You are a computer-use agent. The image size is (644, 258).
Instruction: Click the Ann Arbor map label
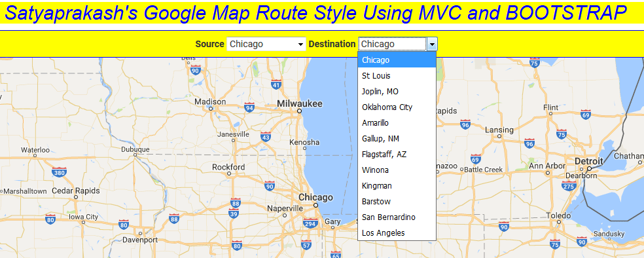pyautogui.click(x=547, y=166)
